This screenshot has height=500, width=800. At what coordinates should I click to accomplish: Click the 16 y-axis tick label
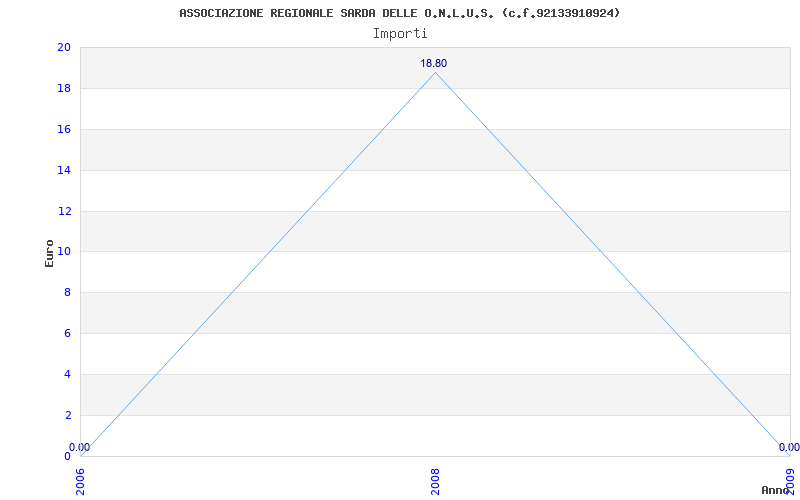pos(64,130)
